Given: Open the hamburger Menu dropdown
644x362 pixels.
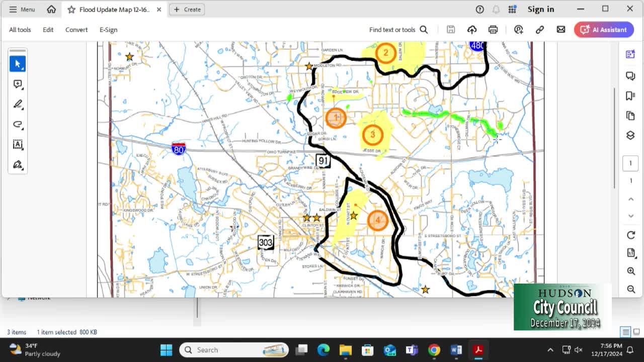Looking at the screenshot, I should (22, 9).
